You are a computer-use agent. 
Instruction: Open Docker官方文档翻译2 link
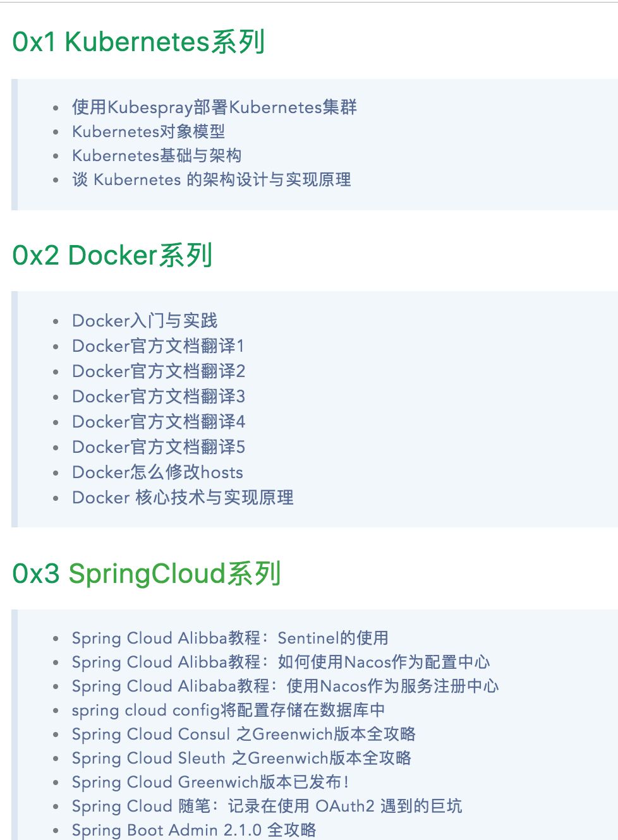click(159, 371)
